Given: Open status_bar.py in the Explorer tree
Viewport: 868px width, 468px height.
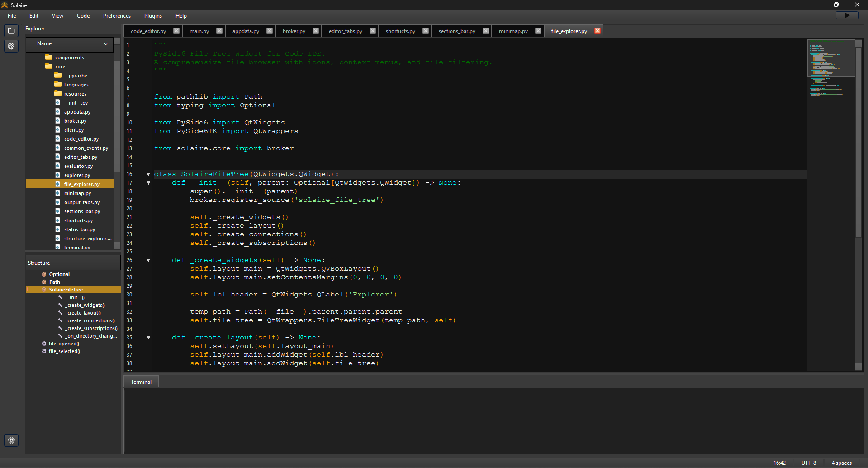Looking at the screenshot, I should click(80, 229).
